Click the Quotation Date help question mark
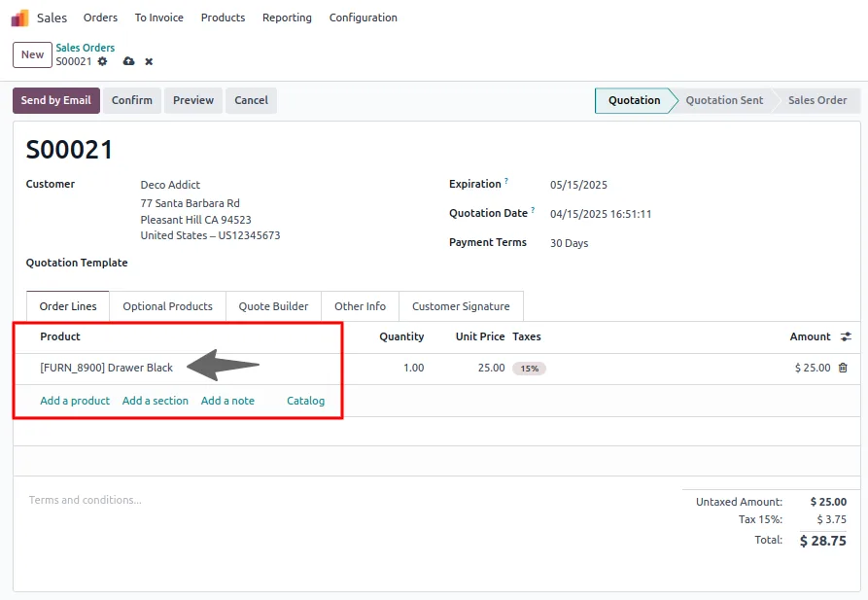Screen dimensions: 868x600 [533, 210]
